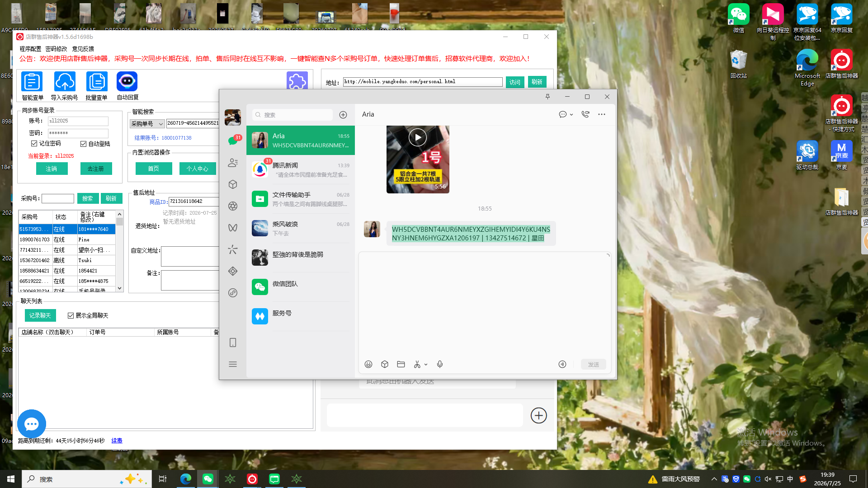Open WeChat contacts panel
The image size is (868, 488).
point(233,163)
